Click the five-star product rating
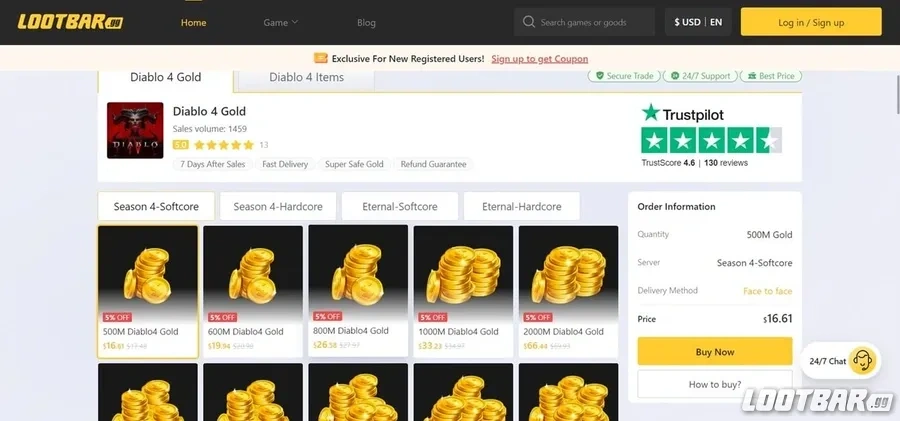 point(224,145)
